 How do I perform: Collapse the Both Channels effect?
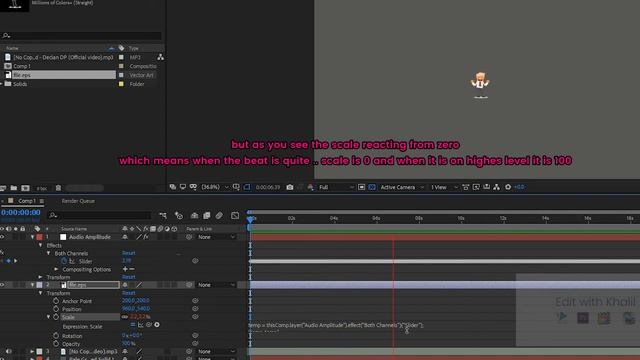[x=49, y=253]
